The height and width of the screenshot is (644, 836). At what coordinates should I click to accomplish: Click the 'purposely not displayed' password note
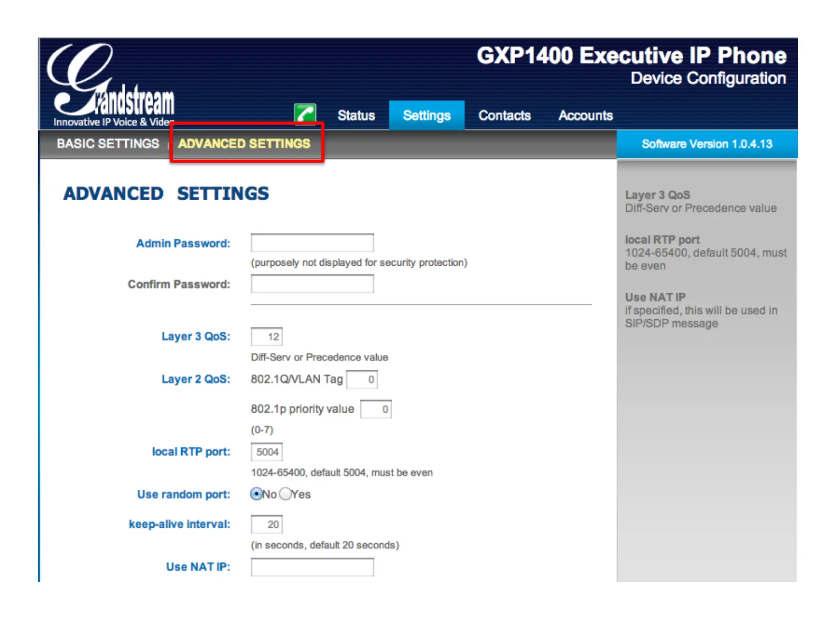click(359, 263)
